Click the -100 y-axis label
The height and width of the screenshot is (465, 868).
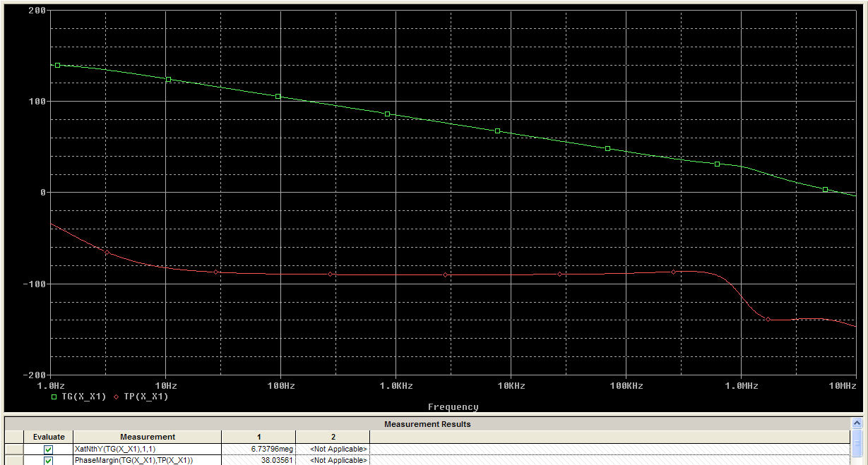(35, 284)
